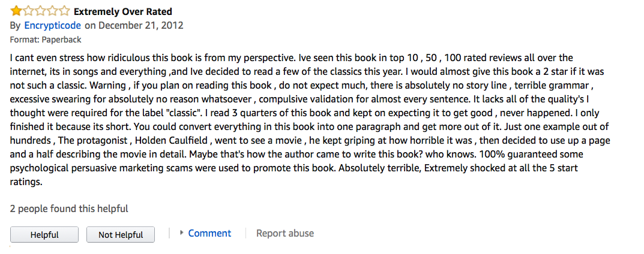Click the Report abuse link
The image size is (644, 254).
click(x=285, y=233)
